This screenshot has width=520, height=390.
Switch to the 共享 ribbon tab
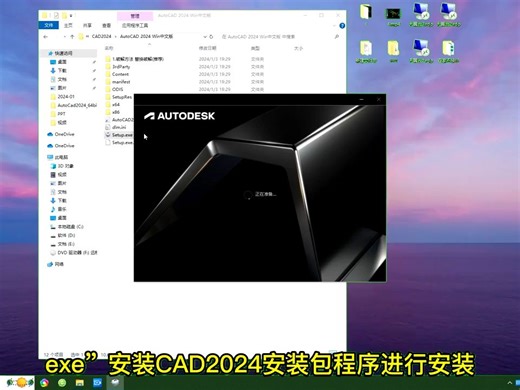87,25
